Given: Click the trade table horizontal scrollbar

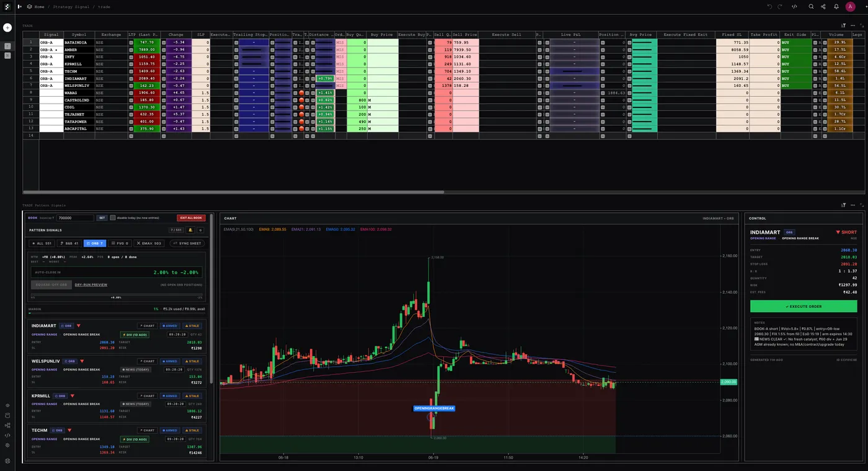Looking at the screenshot, I should pyautogui.click(x=233, y=192).
